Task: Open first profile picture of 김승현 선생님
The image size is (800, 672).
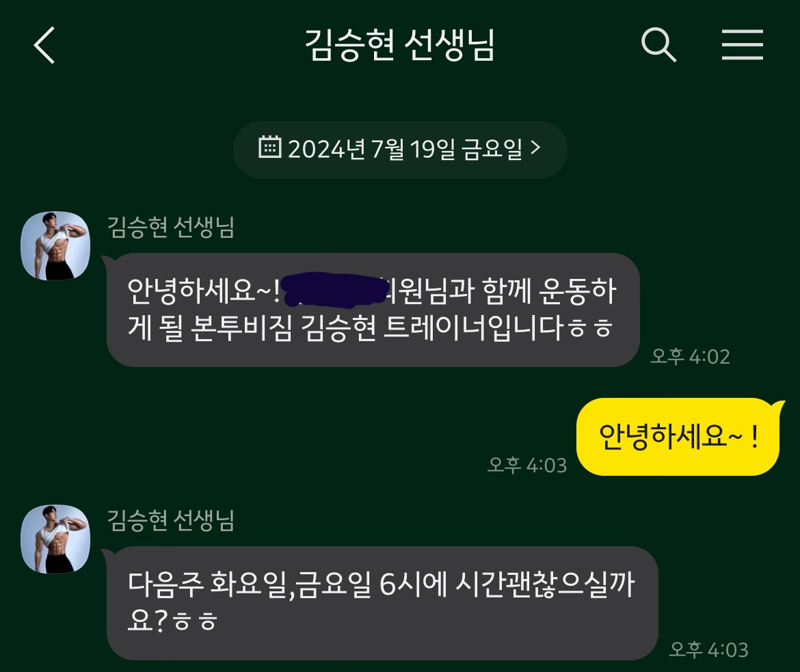Action: (x=55, y=246)
